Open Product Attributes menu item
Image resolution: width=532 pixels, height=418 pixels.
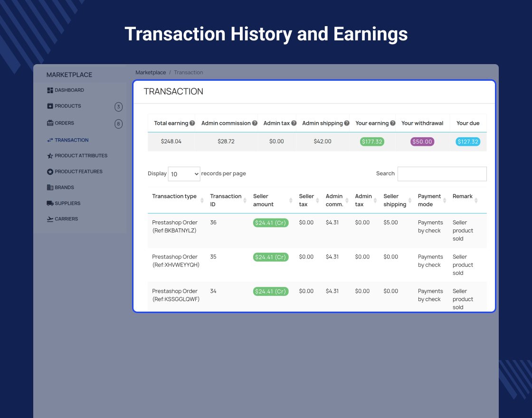[80, 156]
